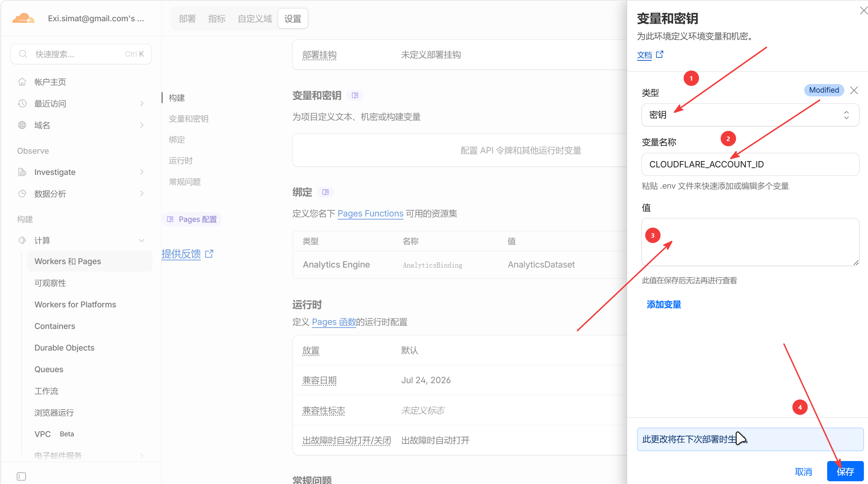868x484 pixels.
Task: Open Containers in sidebar
Action: (x=55, y=326)
